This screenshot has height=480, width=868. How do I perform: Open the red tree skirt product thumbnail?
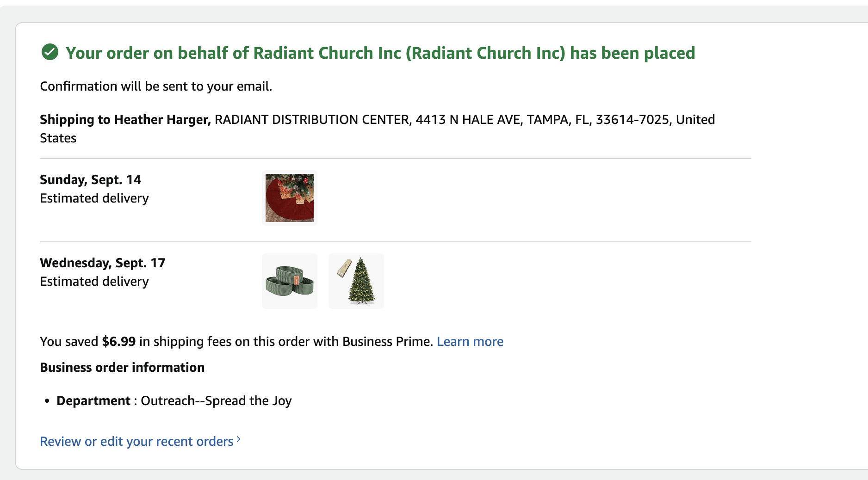(x=290, y=198)
